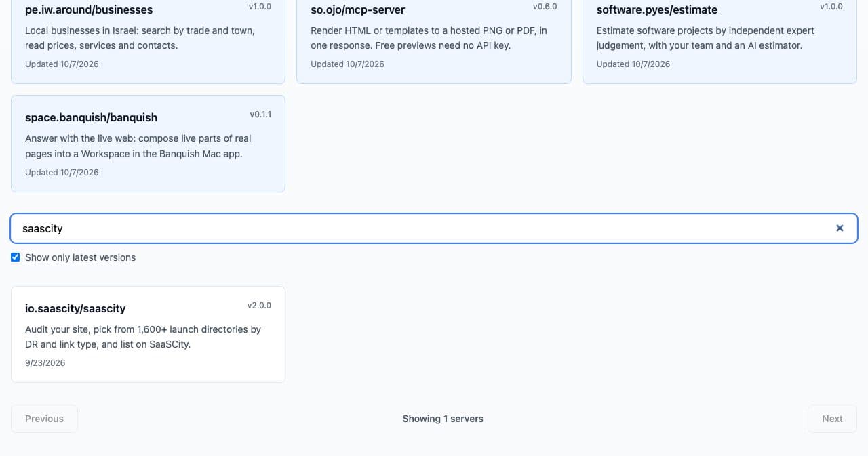Image resolution: width=868 pixels, height=456 pixels.
Task: Click into the saascity search field
Action: pos(434,228)
